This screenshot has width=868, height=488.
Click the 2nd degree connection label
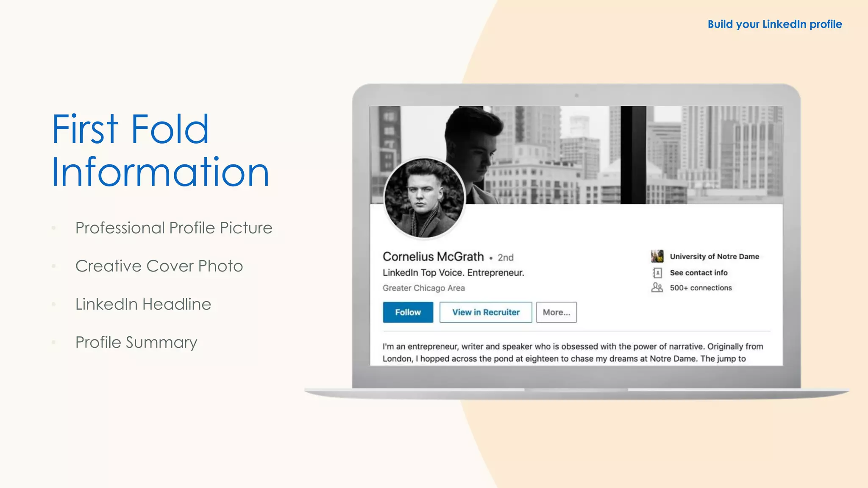click(x=505, y=258)
